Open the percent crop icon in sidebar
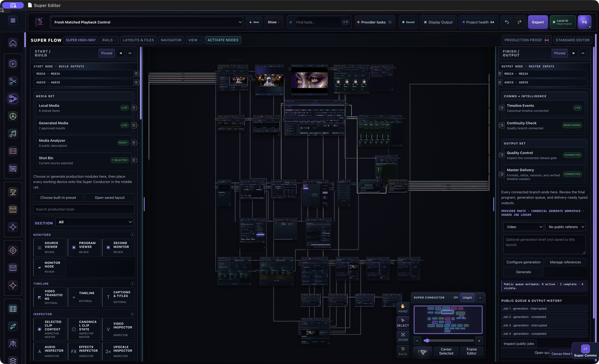The height and width of the screenshot is (364, 599). (13, 169)
